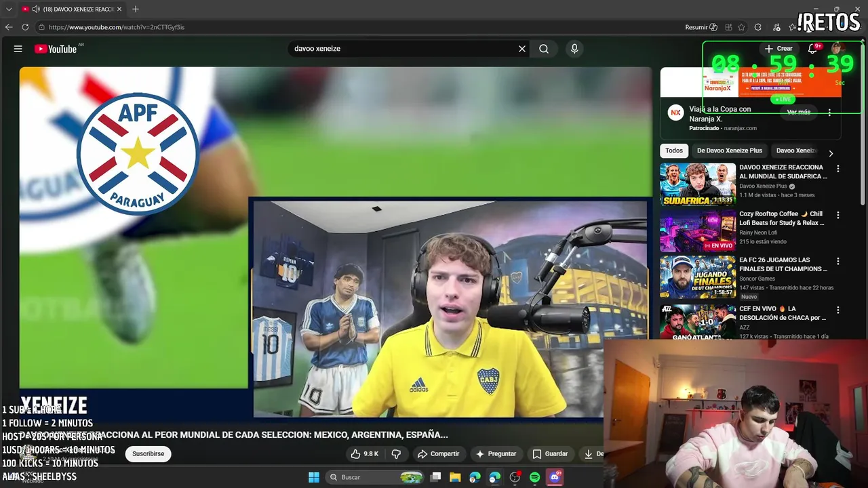
Task: Open the CEF EN VIVO video thumbnail
Action: click(x=698, y=321)
